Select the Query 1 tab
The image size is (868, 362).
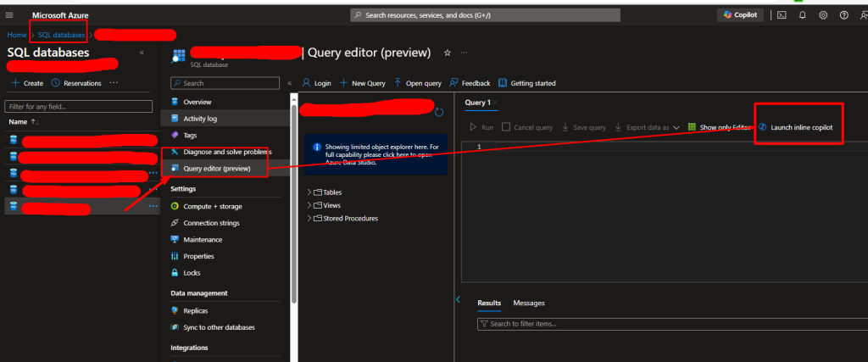tap(477, 103)
